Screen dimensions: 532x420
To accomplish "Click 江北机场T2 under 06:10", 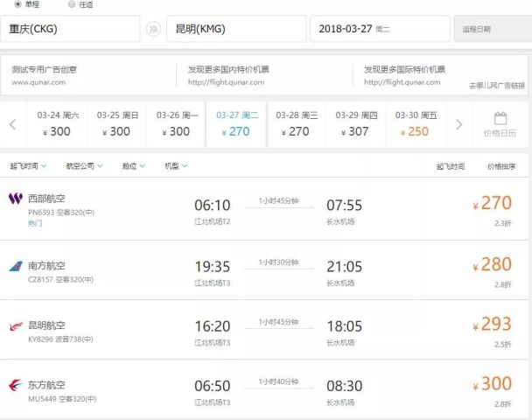I will tap(213, 222).
